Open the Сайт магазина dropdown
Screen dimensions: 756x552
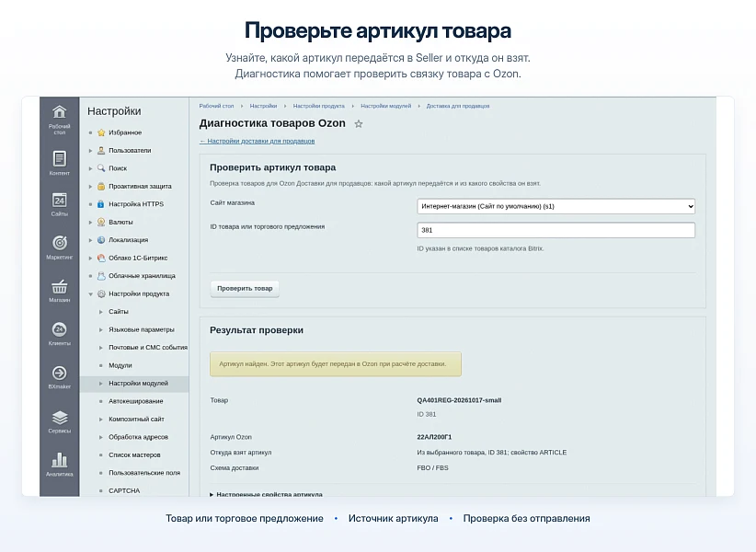[556, 206]
